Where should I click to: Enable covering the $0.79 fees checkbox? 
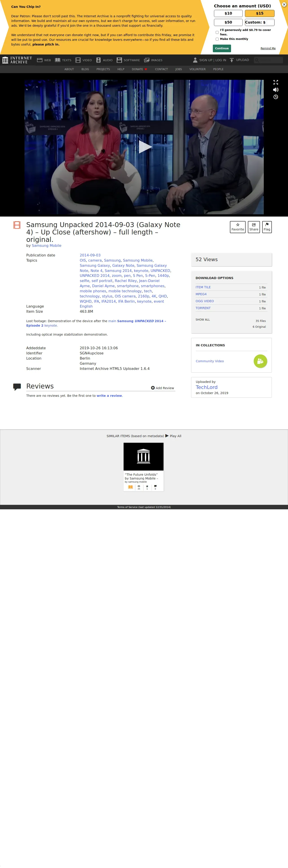[217, 32]
